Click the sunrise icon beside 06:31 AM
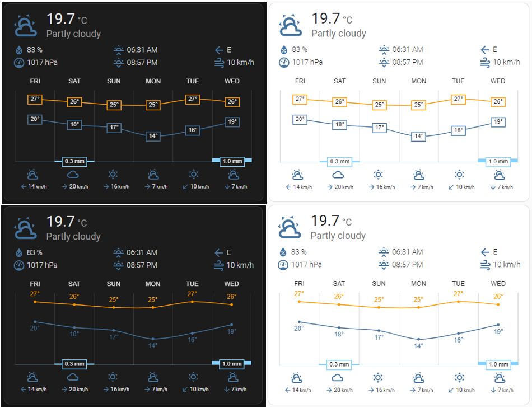This screenshot has height=408, width=532. (119, 49)
